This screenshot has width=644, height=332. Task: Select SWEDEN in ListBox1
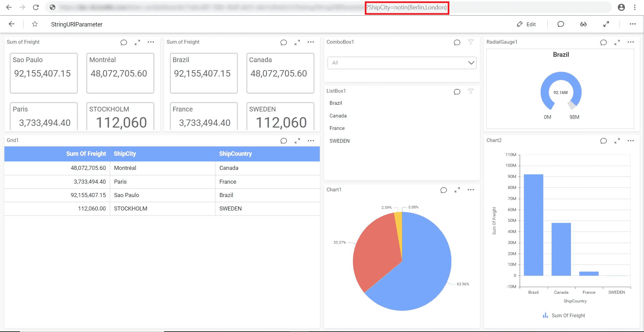point(339,141)
